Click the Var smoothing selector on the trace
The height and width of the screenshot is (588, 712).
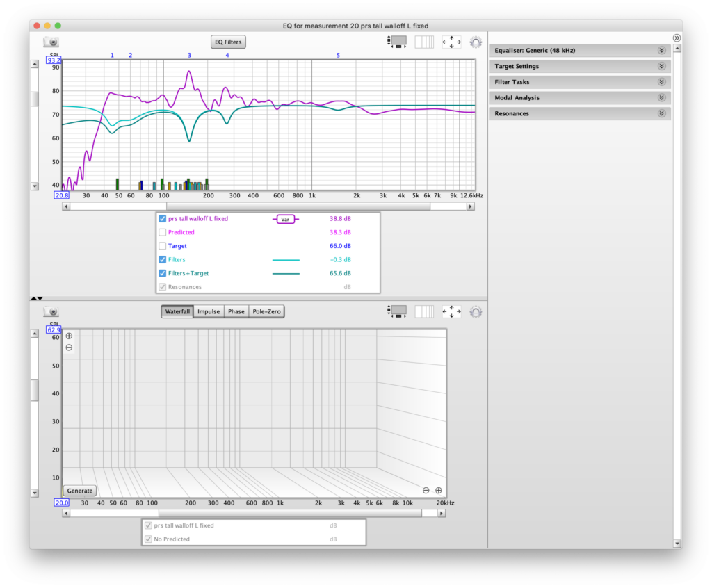[285, 219]
